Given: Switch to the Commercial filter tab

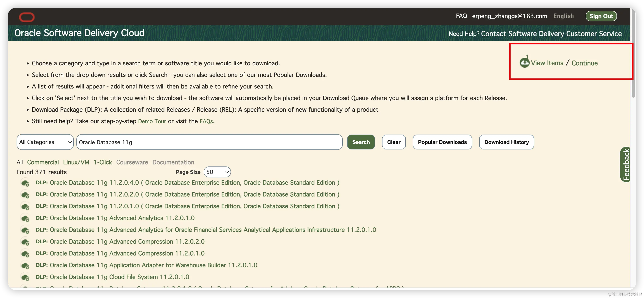Looking at the screenshot, I should (x=43, y=162).
